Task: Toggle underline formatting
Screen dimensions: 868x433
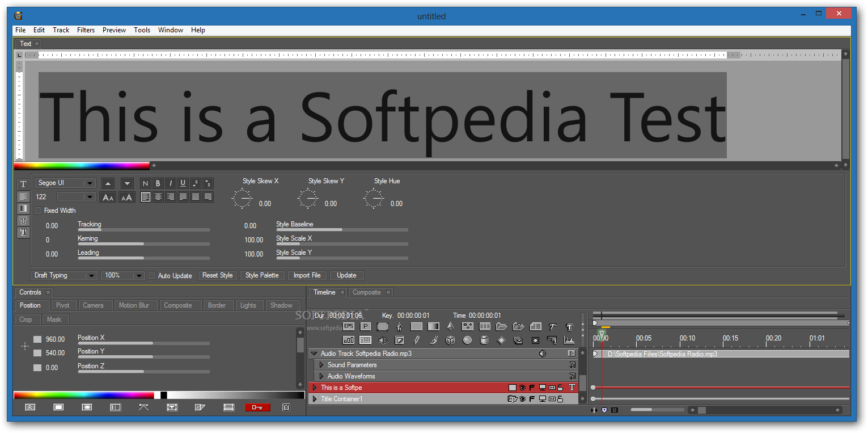Action: [183, 183]
